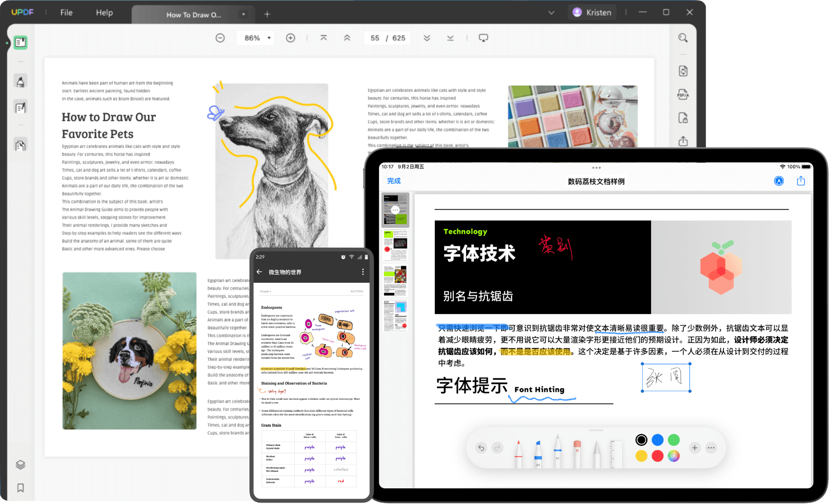The width and height of the screenshot is (830, 504).
Task: Toggle the Layers panel in the sidebar
Action: point(20,464)
